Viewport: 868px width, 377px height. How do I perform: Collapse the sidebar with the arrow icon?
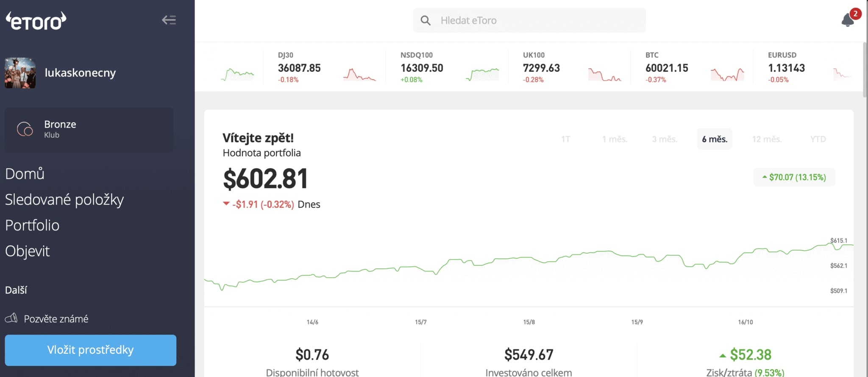pos(169,20)
